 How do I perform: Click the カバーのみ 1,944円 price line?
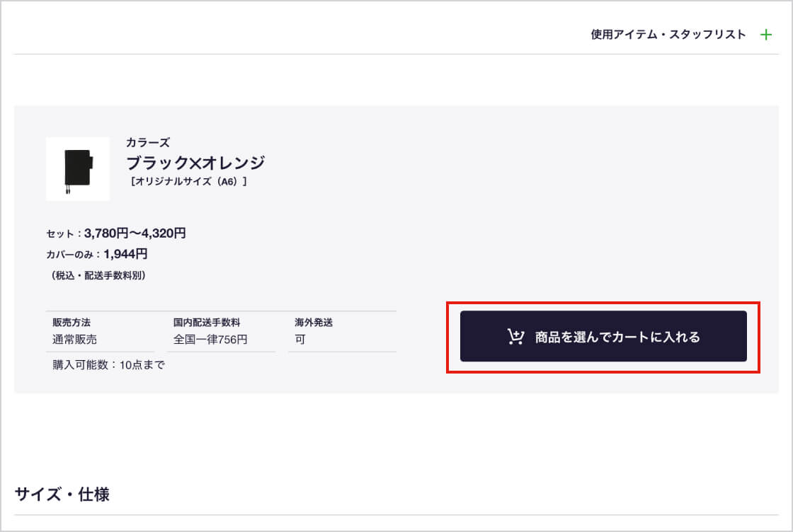pyautogui.click(x=96, y=254)
